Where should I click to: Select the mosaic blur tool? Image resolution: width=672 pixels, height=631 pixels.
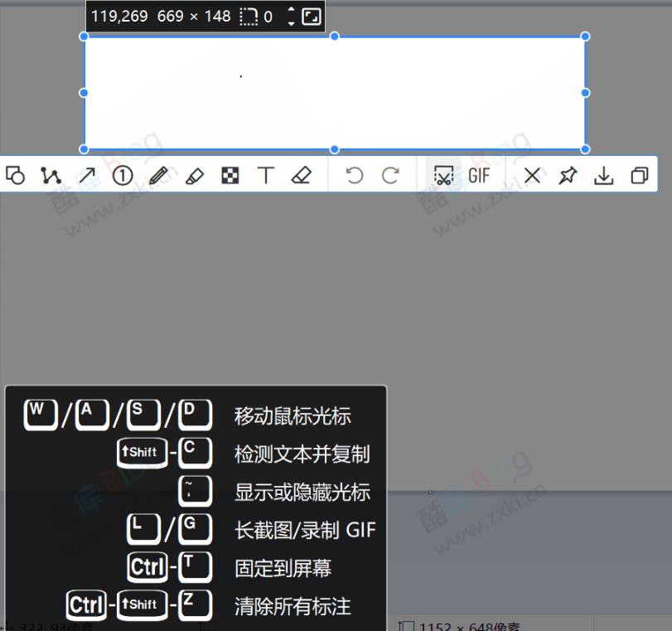point(230,175)
